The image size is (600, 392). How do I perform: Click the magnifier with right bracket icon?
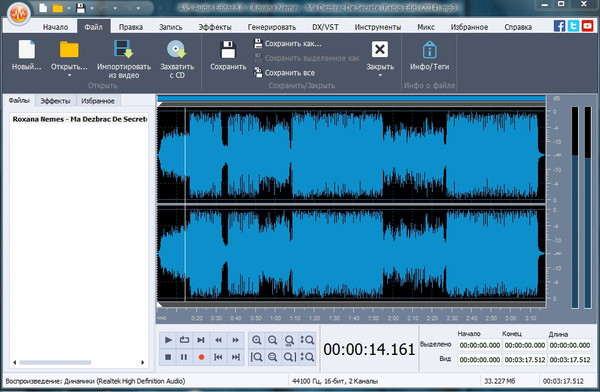(x=290, y=357)
